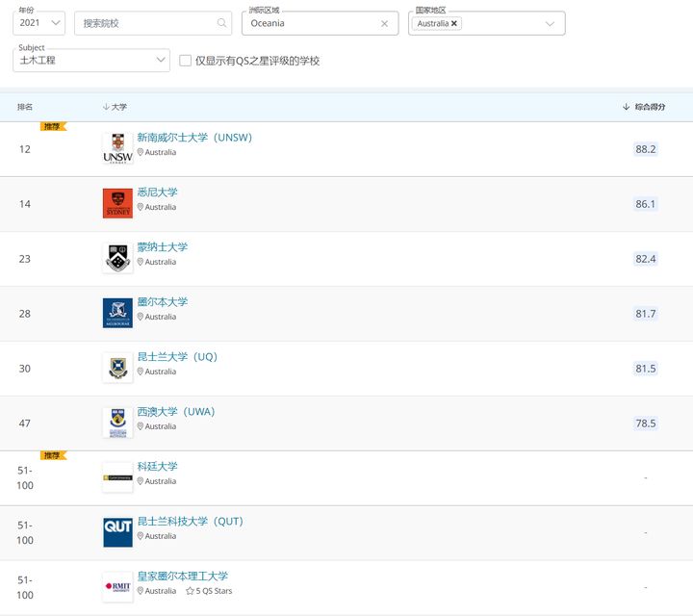Click the UWA crest logo
The height and width of the screenshot is (616, 693).
click(117, 423)
